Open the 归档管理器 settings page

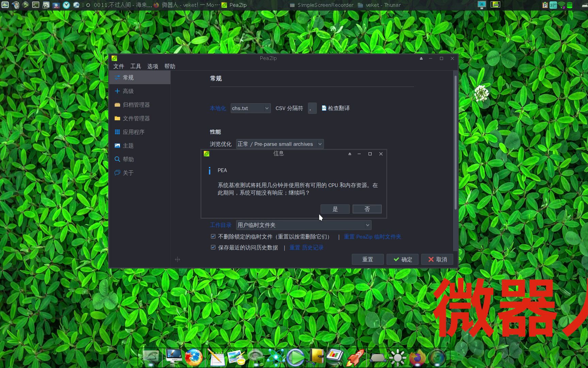[140, 105]
